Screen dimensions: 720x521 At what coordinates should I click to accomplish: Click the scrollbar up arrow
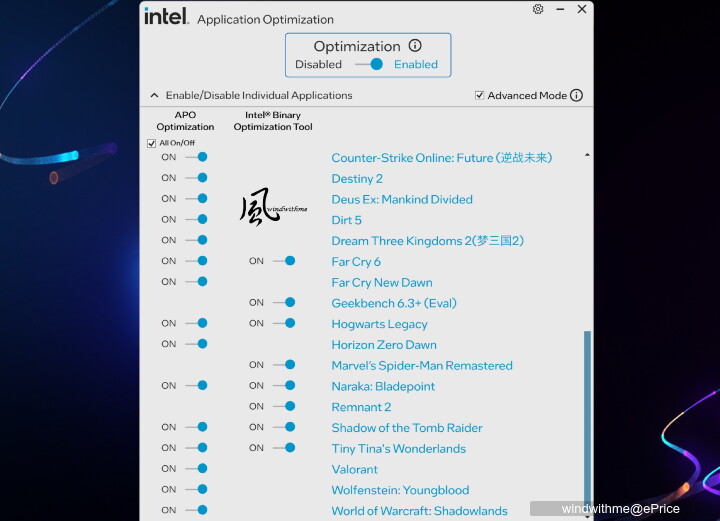point(587,155)
